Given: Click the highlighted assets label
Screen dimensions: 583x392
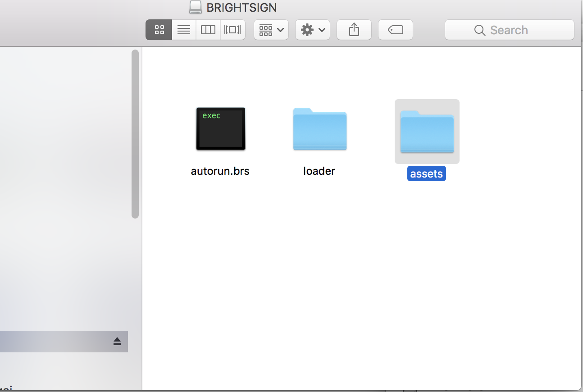Looking at the screenshot, I should tap(427, 174).
